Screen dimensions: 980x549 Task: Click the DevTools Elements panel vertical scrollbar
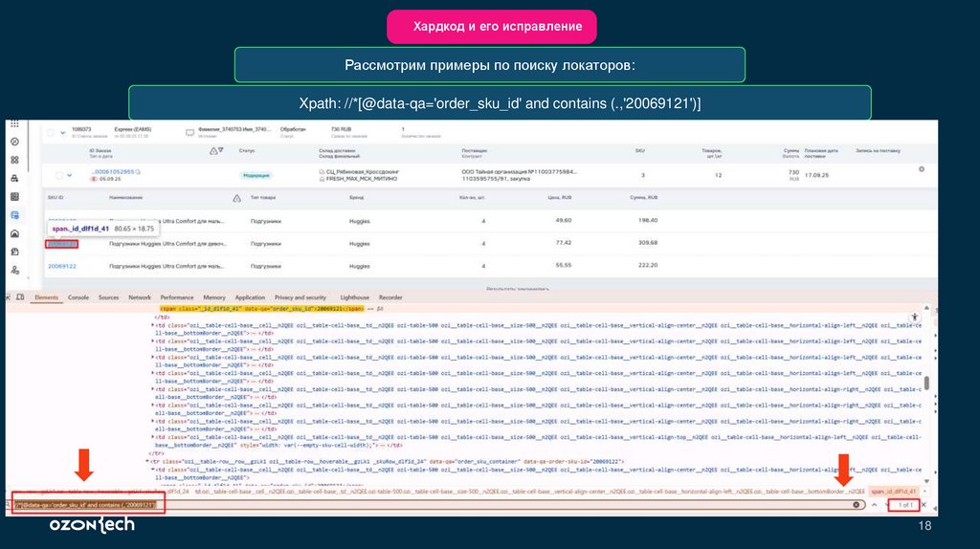point(926,383)
